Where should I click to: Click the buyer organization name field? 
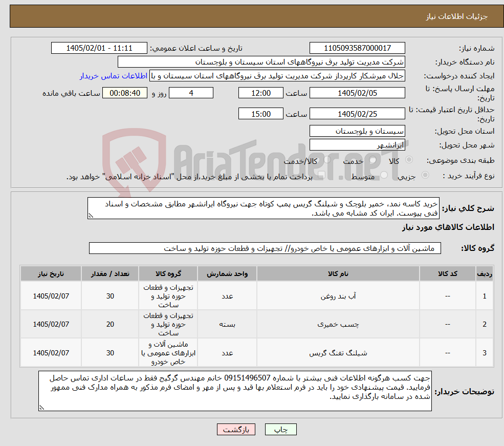tap(261, 62)
